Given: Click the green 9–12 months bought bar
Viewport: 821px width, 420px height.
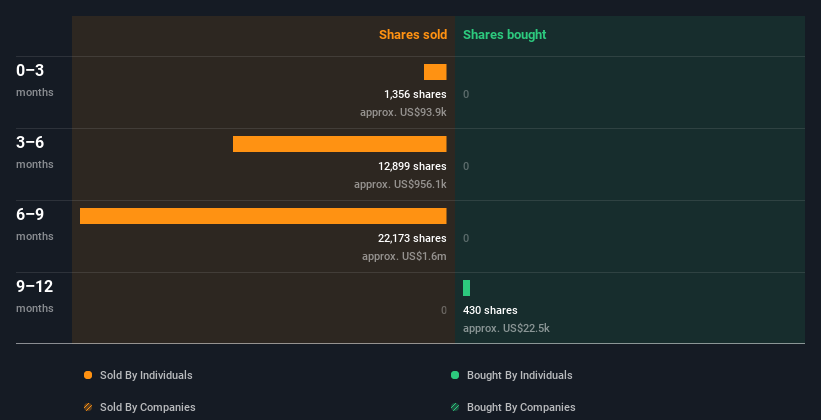Looking at the screenshot, I should [467, 288].
